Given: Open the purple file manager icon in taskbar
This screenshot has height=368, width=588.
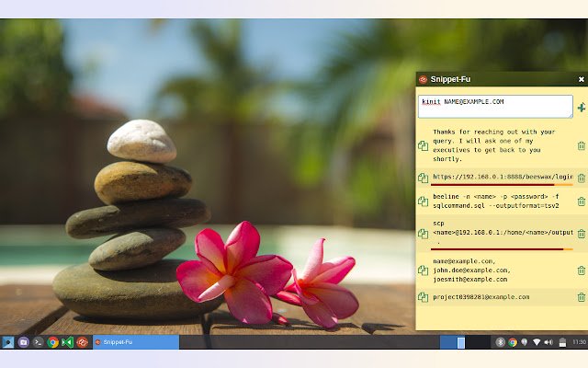Looking at the screenshot, I should (23, 342).
